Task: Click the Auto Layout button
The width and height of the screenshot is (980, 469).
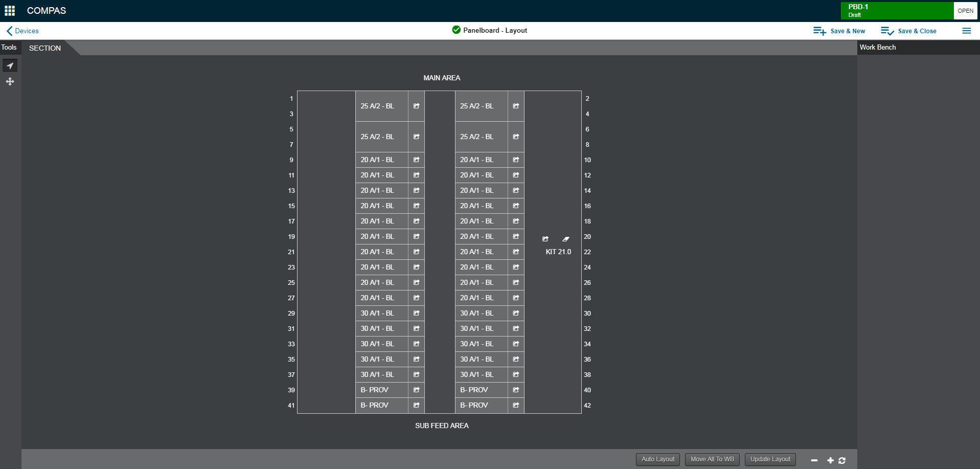Action: tap(657, 459)
